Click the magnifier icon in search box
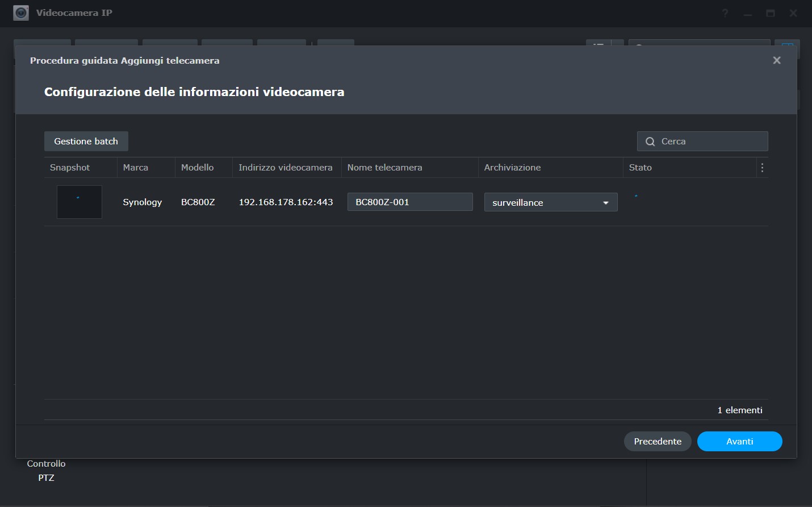The height and width of the screenshot is (507, 812). [x=650, y=142]
